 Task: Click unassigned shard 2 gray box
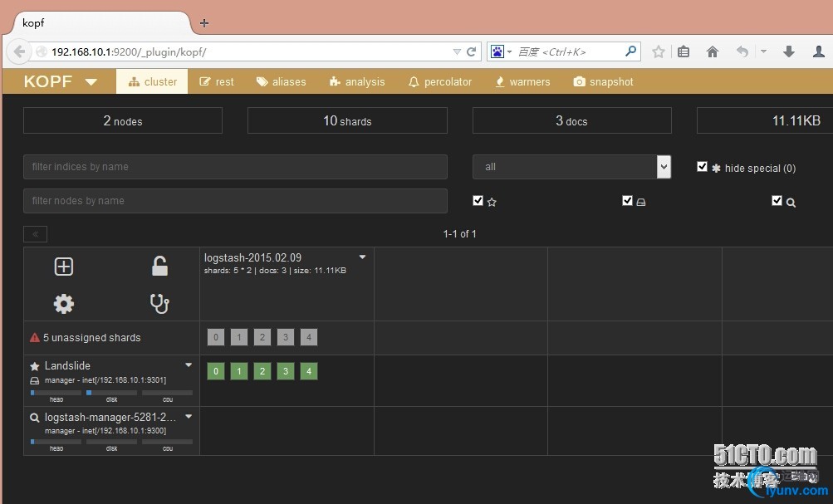262,337
